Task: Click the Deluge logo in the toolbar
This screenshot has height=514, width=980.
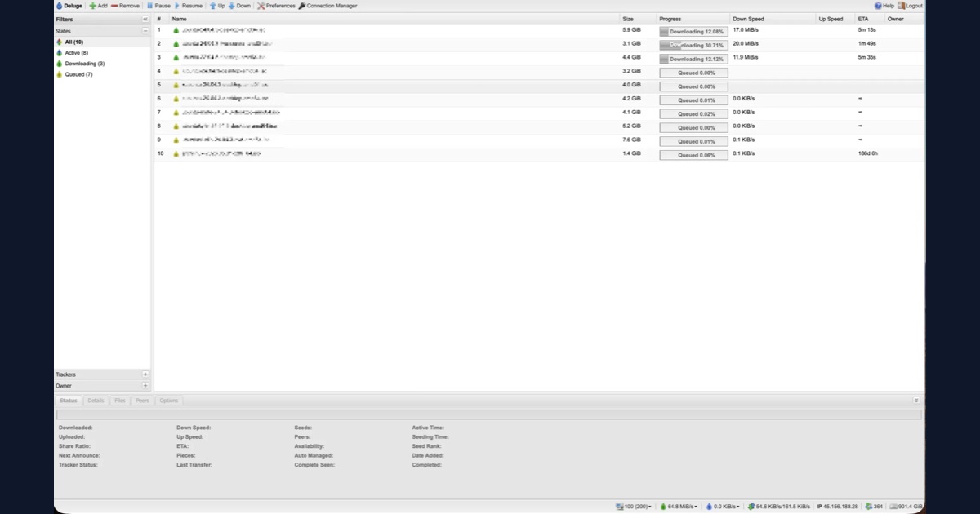Action: point(60,6)
